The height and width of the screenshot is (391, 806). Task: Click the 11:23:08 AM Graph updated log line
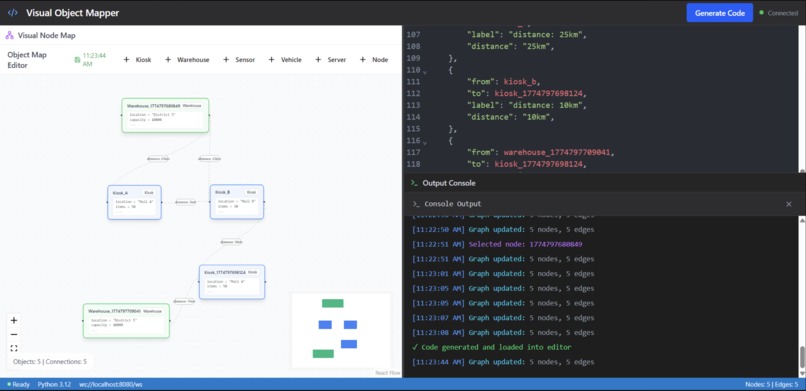pyautogui.click(x=503, y=332)
